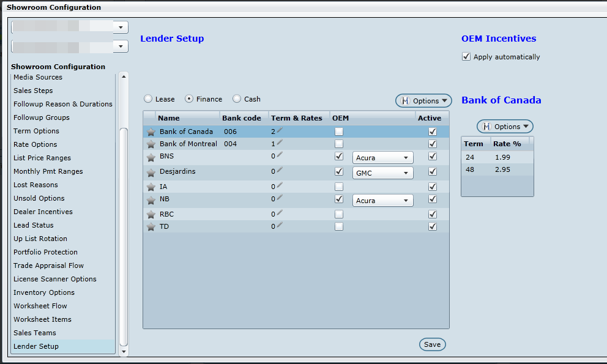The image size is (607, 364).
Task: Click pencil edit icon in IA row
Action: coord(280,185)
